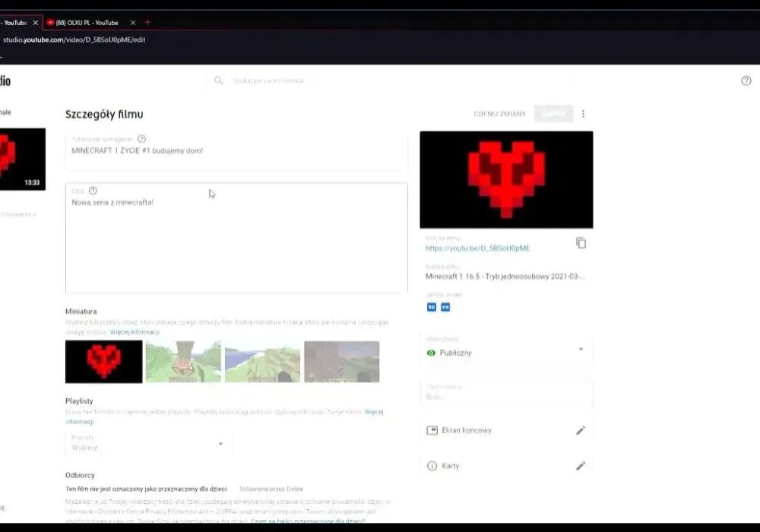Click the title field MINECRAFT 1 ŻYCIE
The height and width of the screenshot is (532, 760).
(236, 152)
